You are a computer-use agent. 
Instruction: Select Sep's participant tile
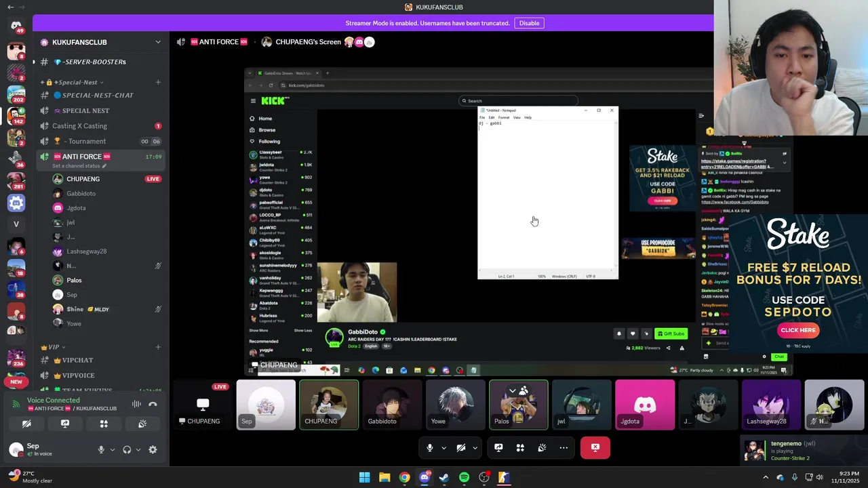pos(266,405)
